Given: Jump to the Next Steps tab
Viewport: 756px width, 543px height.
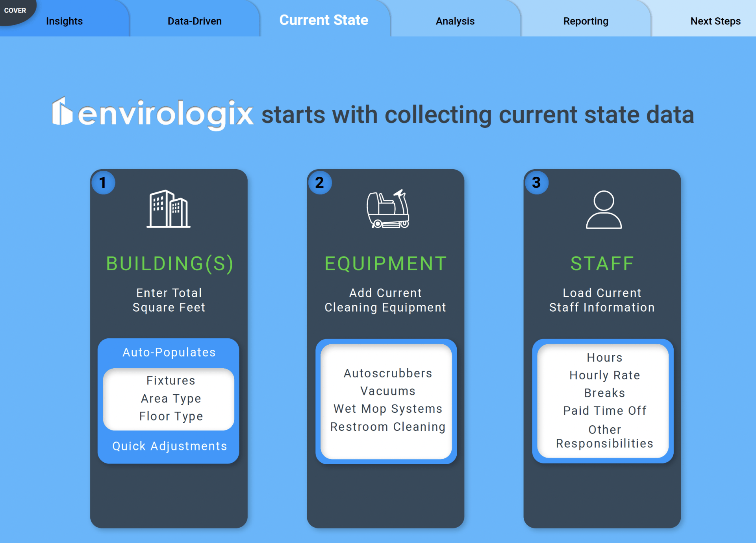Looking at the screenshot, I should click(x=715, y=21).
